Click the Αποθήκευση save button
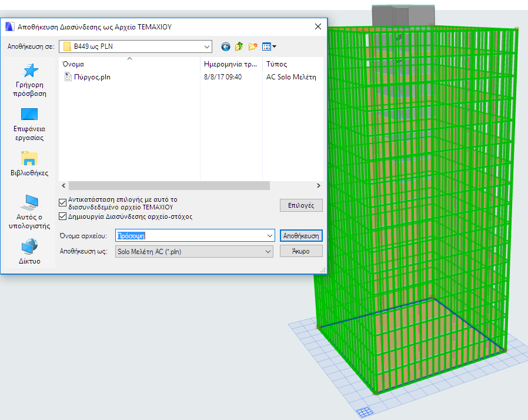The height and width of the screenshot is (420, 528). point(301,235)
